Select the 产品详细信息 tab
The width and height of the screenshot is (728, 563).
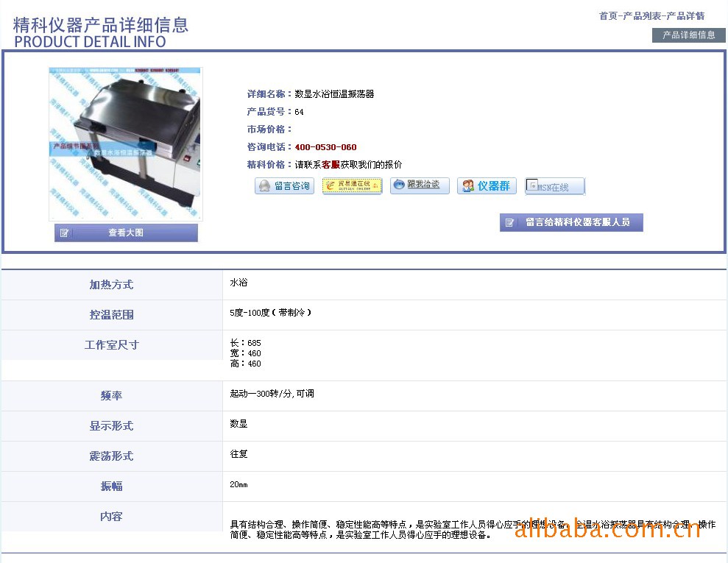pyautogui.click(x=688, y=35)
